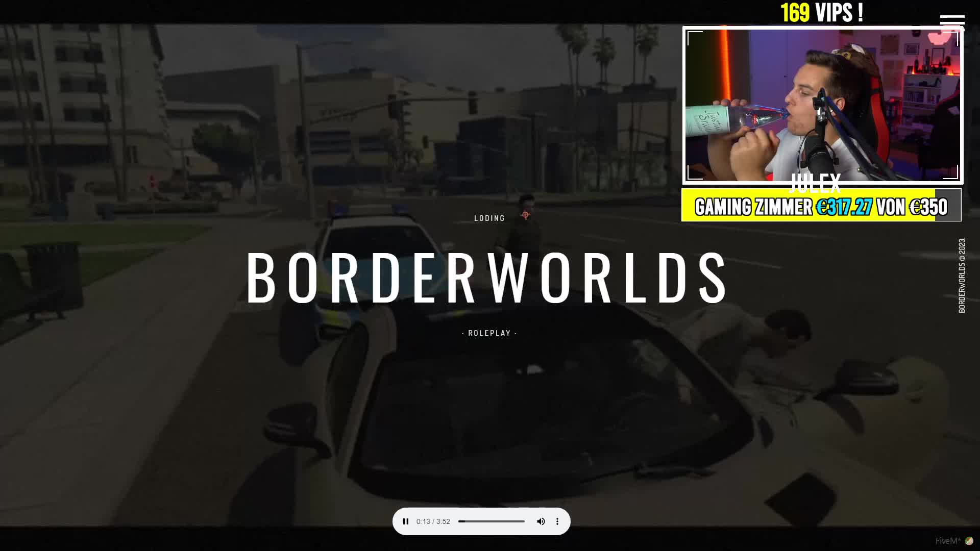This screenshot has height=551, width=980.
Task: Click the Gaming Zimmer donation goal bar
Action: coord(821,205)
